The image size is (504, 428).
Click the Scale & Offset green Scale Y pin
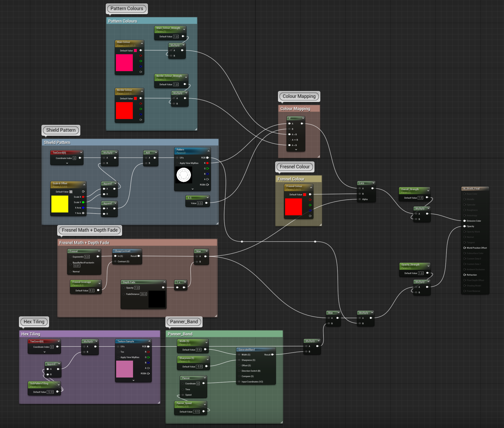point(83,202)
